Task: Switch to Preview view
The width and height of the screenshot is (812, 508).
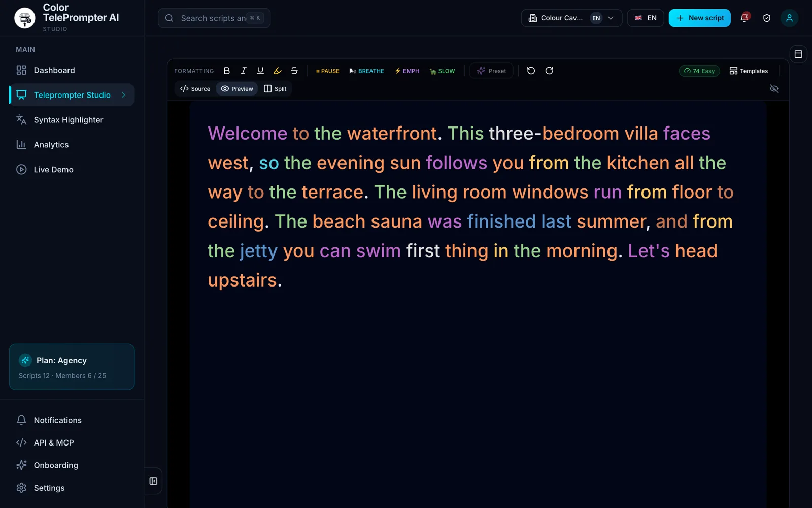Action: click(x=237, y=89)
